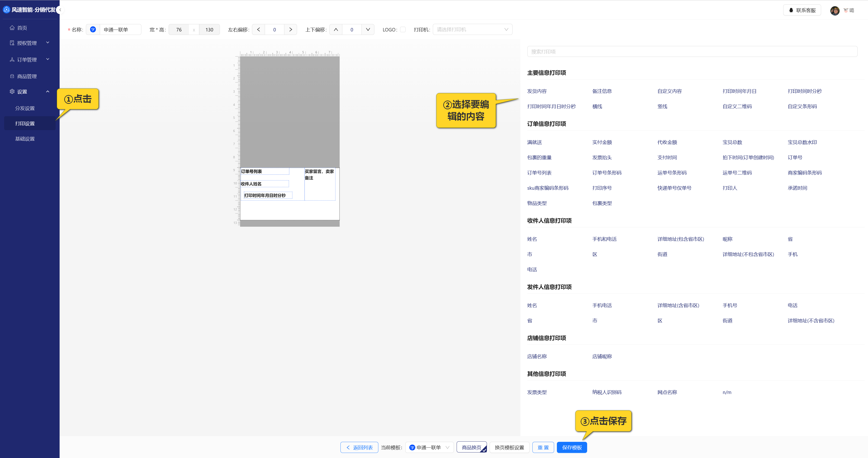The image size is (868, 458).
Task: Open the current template 申通一联单 dropdown
Action: pyautogui.click(x=429, y=447)
